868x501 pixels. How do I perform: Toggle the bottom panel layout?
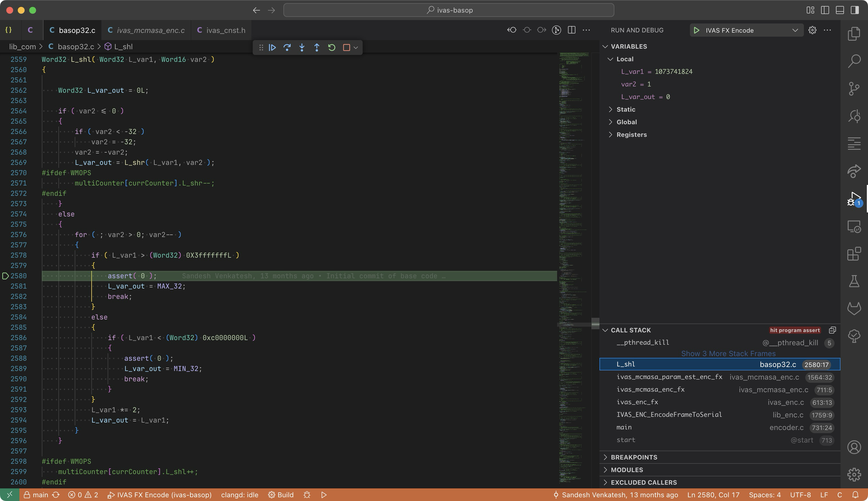pyautogui.click(x=839, y=10)
